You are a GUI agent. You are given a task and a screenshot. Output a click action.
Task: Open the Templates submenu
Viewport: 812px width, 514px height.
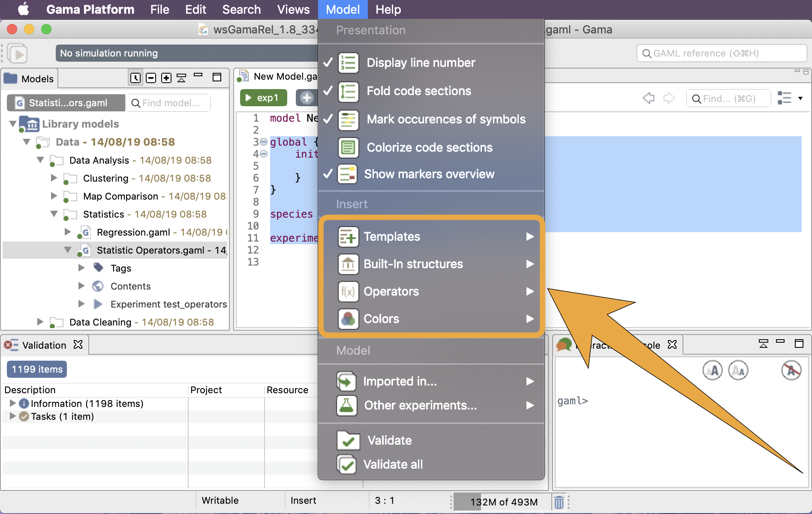(431, 236)
